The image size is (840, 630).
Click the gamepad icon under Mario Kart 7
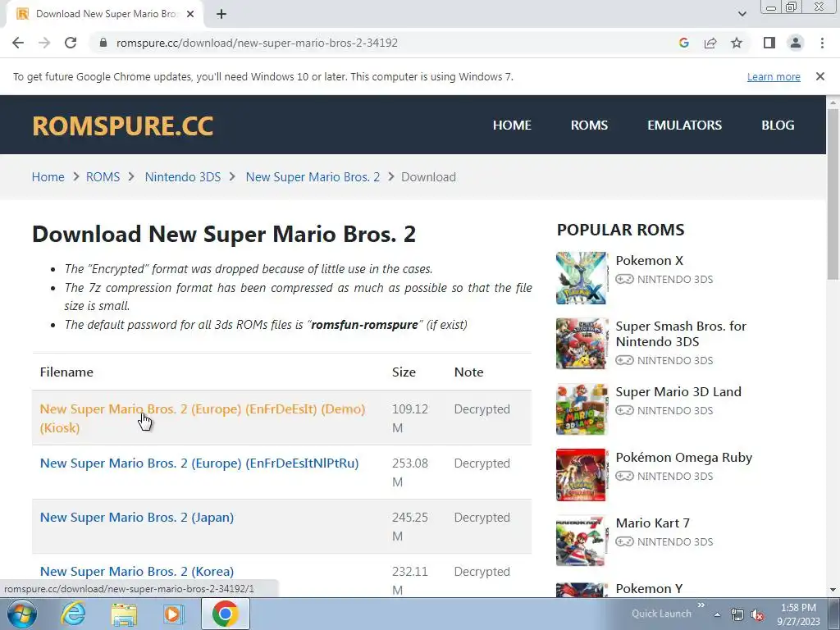624,541
